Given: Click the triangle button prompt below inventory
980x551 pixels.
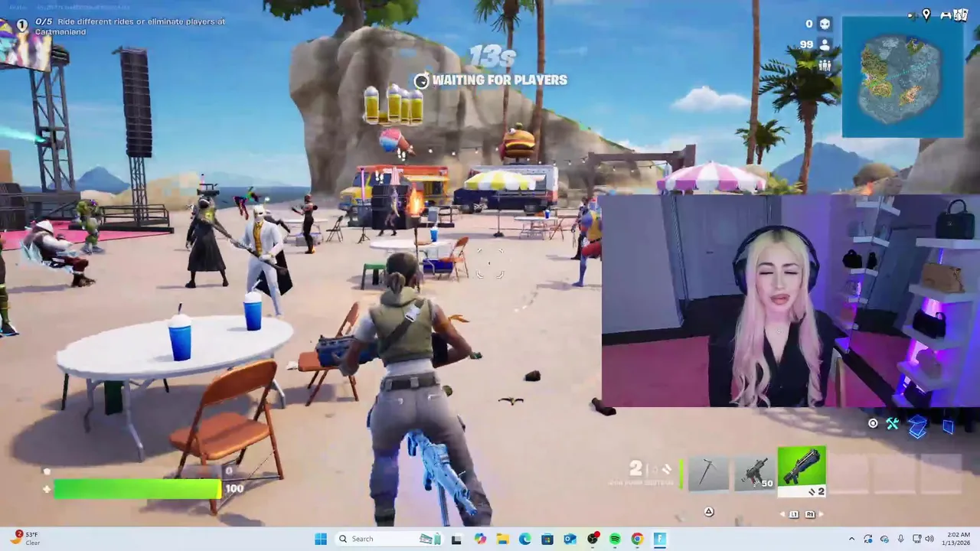Looking at the screenshot, I should point(709,512).
